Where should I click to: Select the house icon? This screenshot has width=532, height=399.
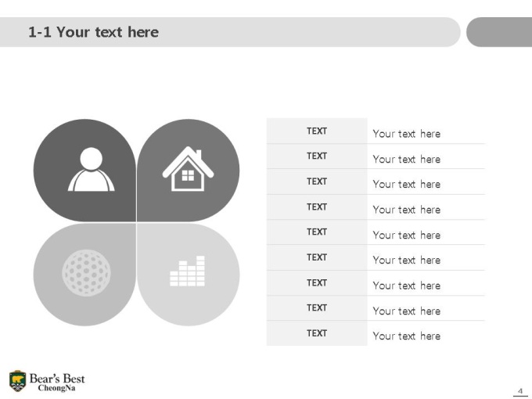click(188, 168)
